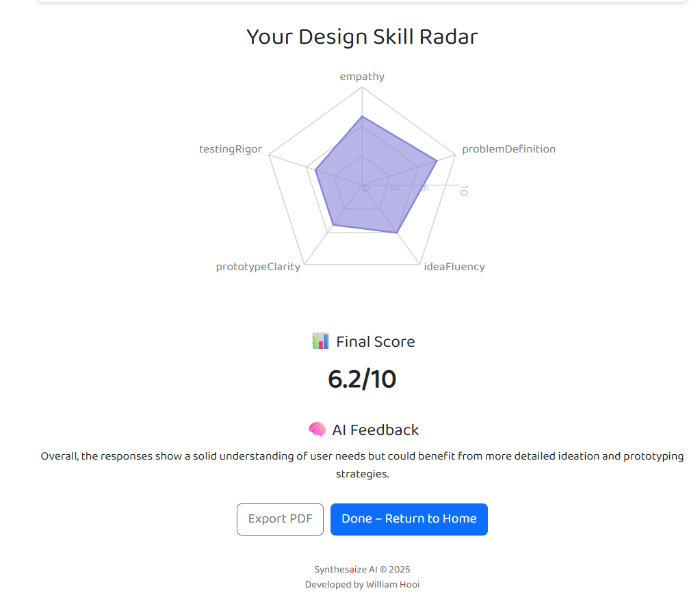Click the brain icon beside AI Feedback
Image resolution: width=700 pixels, height=606 pixels.
(317, 430)
